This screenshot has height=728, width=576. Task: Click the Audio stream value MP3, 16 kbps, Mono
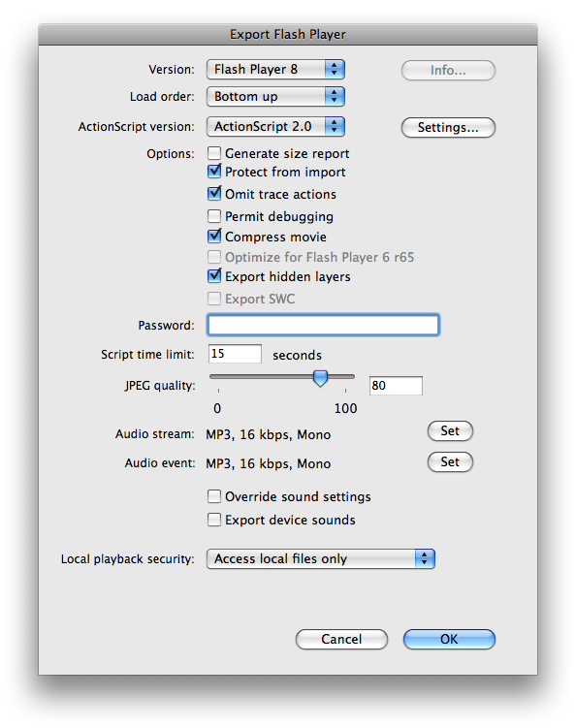[269, 434]
